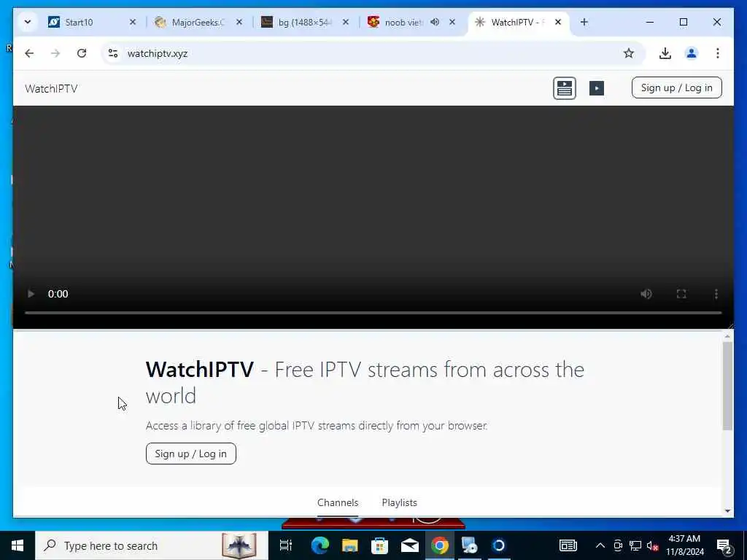This screenshot has width=747, height=560.
Task: Open the notification center
Action: tap(724, 545)
